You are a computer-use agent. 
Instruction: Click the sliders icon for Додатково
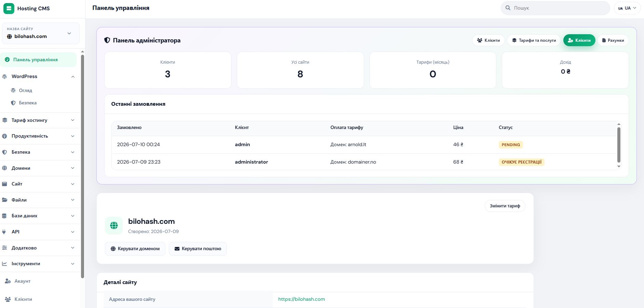4,248
